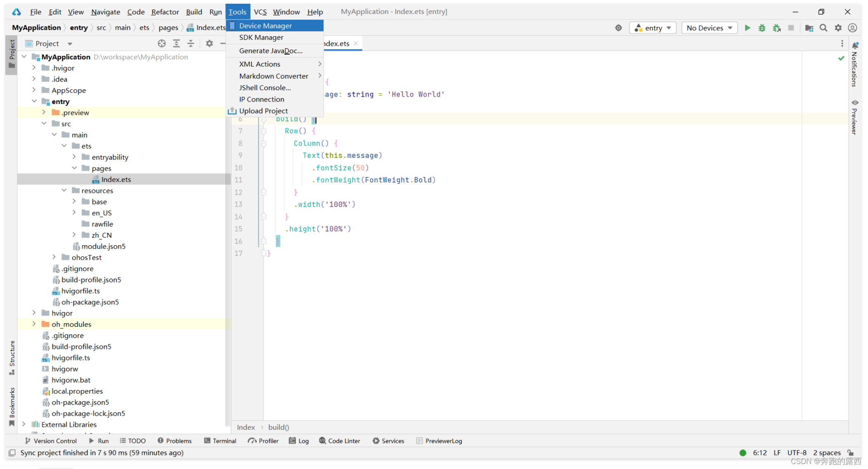Screen dimensions: 868x469
Task: Click the locate file icon in the Project panel
Action: [162, 43]
